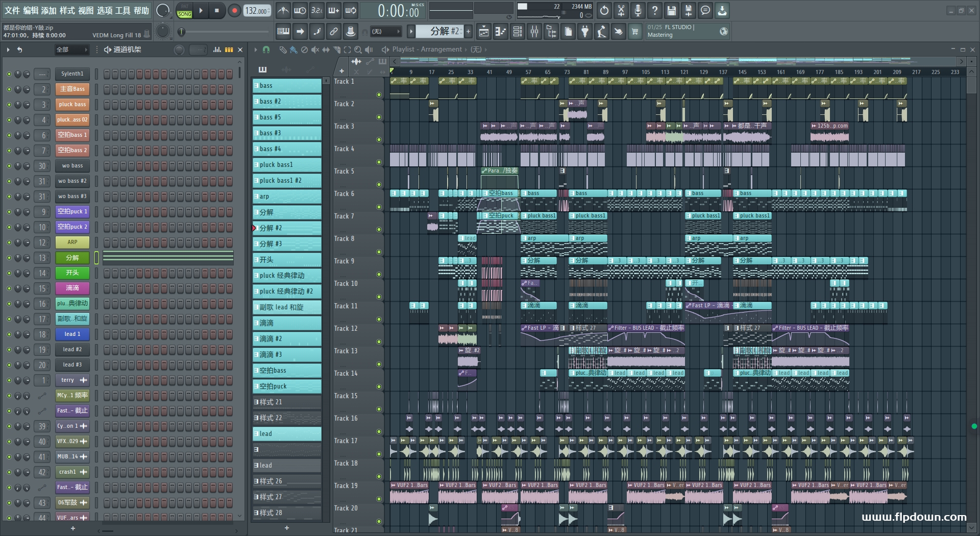Select the playlist draw pencil tool
The width and height of the screenshot is (980, 536).
pos(283,50)
